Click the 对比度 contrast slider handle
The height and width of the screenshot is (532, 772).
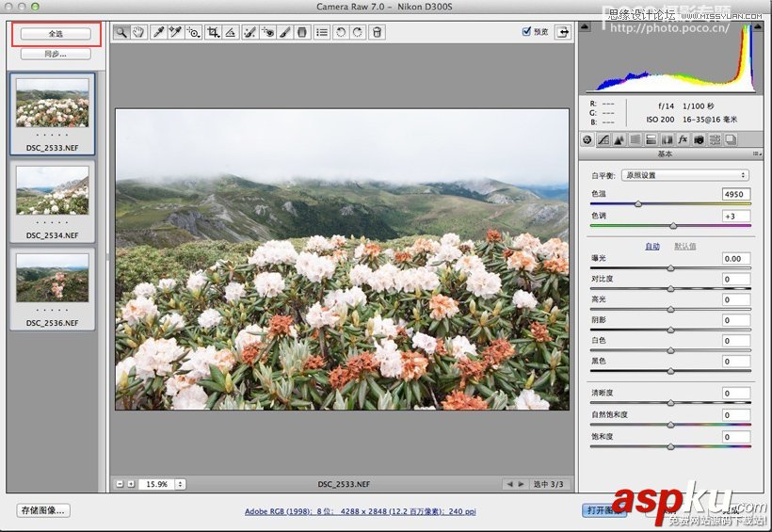click(x=670, y=289)
